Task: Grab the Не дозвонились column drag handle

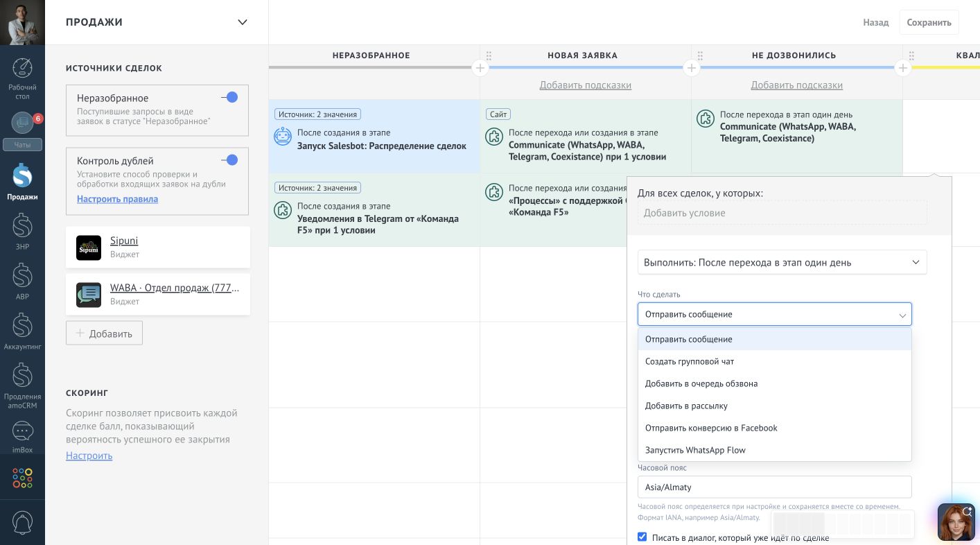Action: point(700,55)
